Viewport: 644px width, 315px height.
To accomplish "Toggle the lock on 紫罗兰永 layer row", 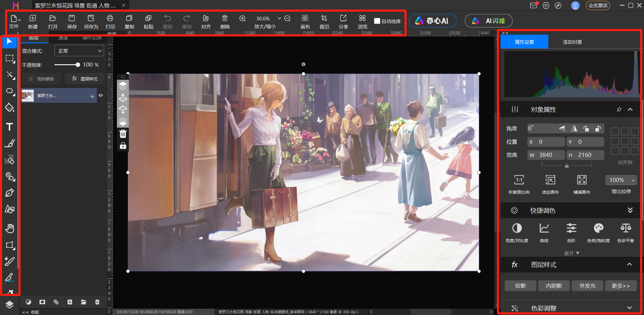I will 92,96.
